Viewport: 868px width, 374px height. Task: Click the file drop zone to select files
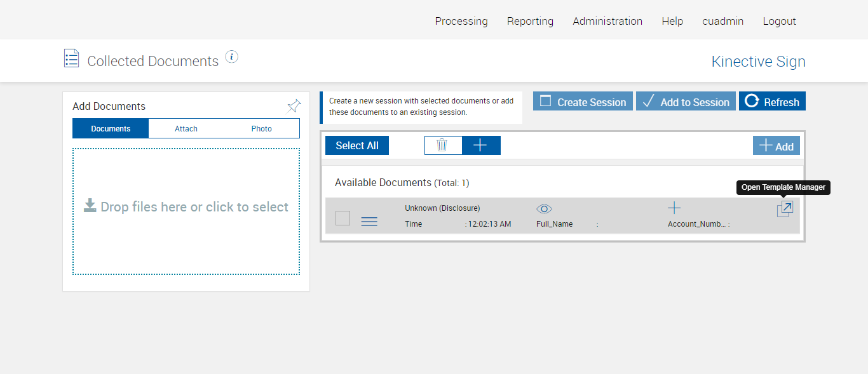click(186, 211)
